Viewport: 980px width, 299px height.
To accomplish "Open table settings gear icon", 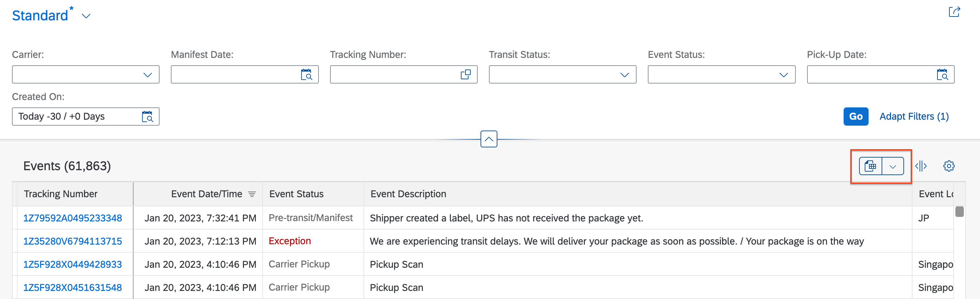I will (949, 166).
